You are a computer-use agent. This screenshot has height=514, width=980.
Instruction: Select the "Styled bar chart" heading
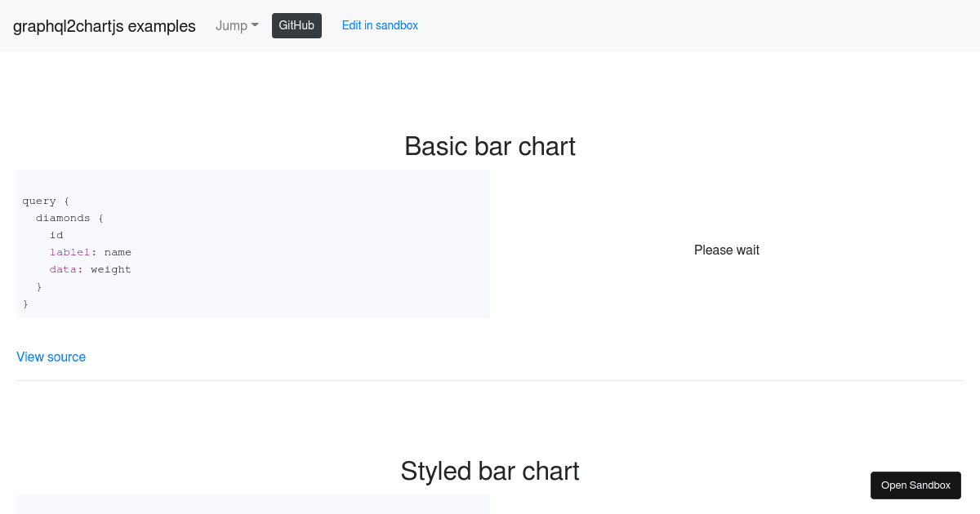click(x=490, y=471)
